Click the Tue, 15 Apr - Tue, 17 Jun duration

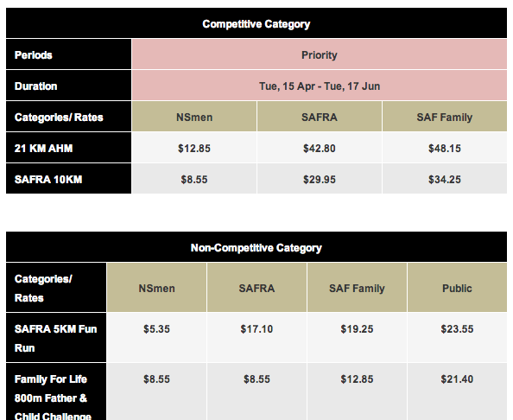[320, 86]
